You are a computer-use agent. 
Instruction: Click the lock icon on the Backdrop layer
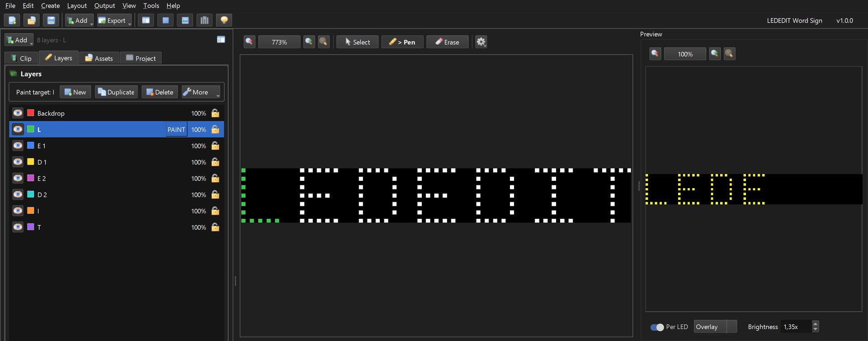(x=215, y=113)
